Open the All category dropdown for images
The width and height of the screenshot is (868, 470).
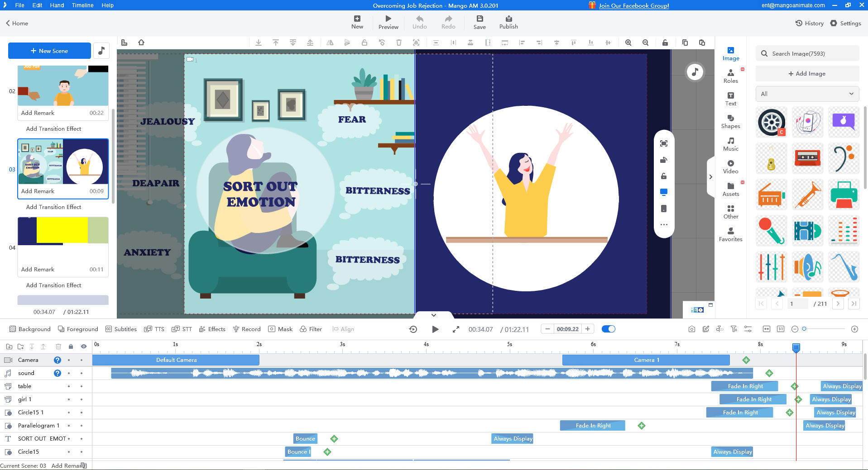807,94
